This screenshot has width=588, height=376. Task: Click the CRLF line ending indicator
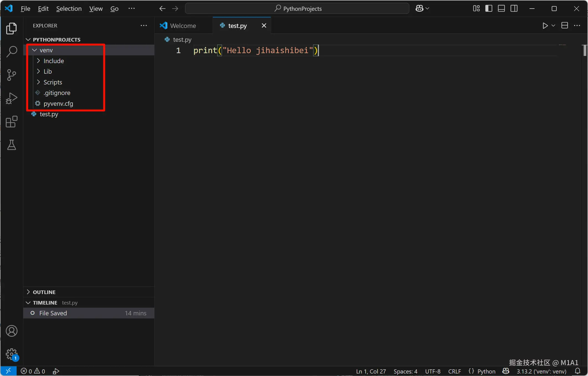pyautogui.click(x=454, y=371)
